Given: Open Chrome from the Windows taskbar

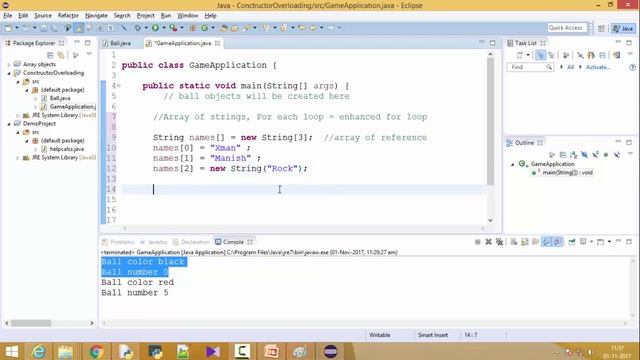Looking at the screenshot, I should (x=96, y=351).
